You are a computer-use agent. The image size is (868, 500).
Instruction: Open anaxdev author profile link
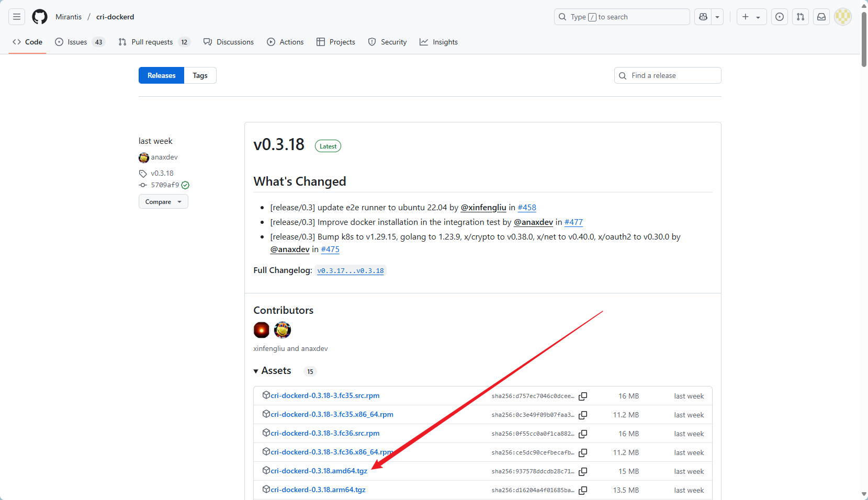coord(164,157)
